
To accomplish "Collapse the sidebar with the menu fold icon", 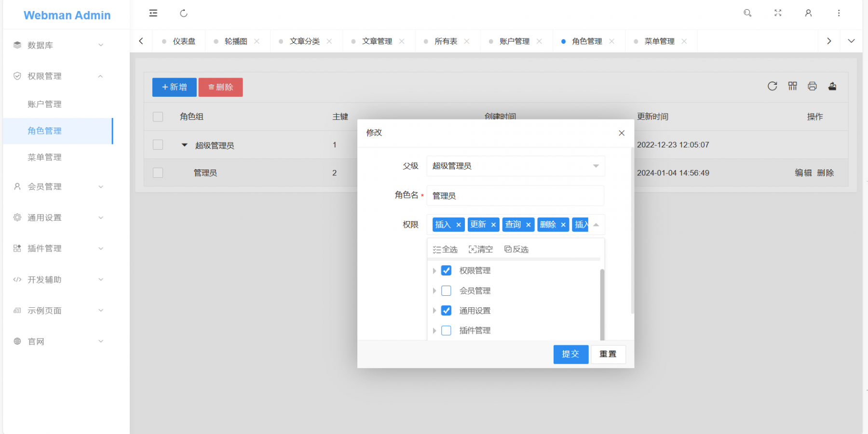I will 153,13.
